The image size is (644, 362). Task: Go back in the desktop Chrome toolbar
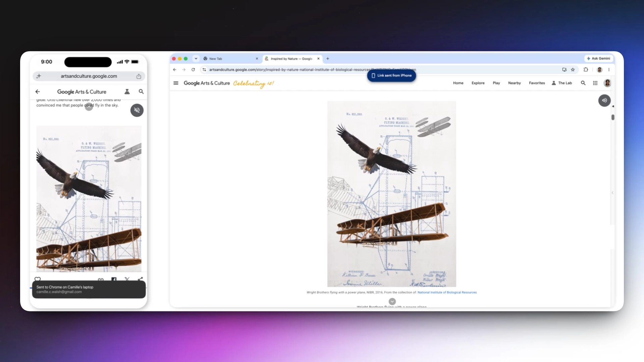(174, 70)
